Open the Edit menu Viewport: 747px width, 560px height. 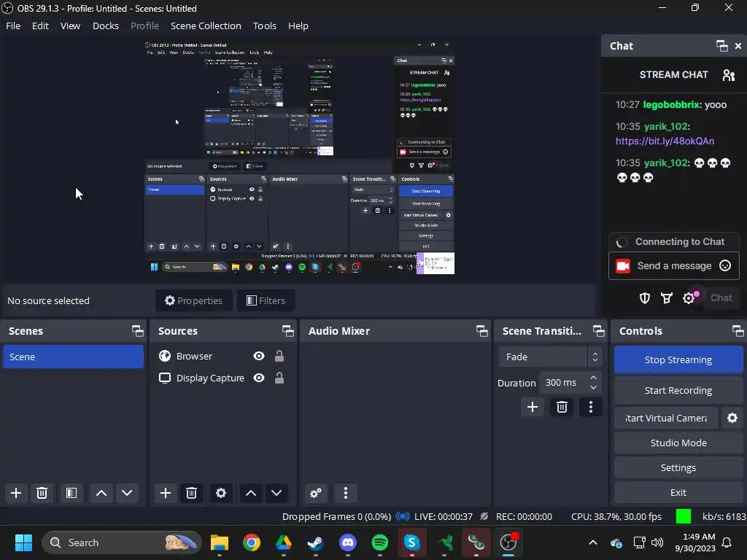[41, 26]
